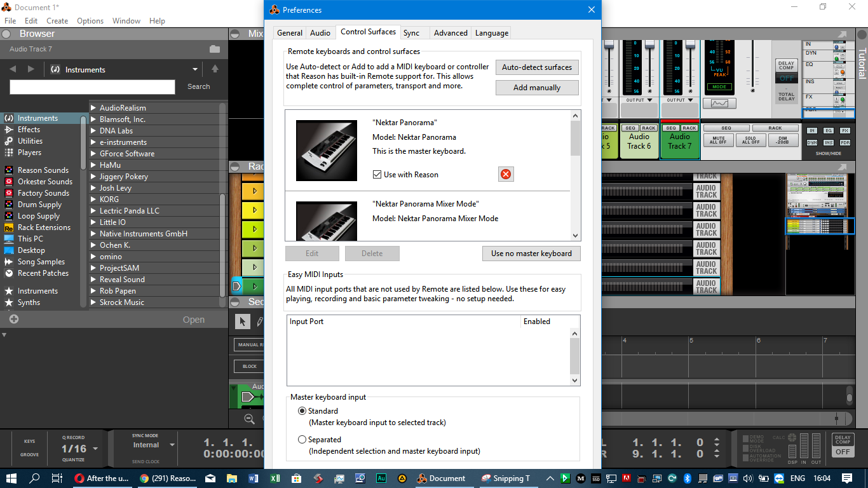Click the folder icon beside Audio Track 7
868x488 pixels.
click(x=215, y=49)
